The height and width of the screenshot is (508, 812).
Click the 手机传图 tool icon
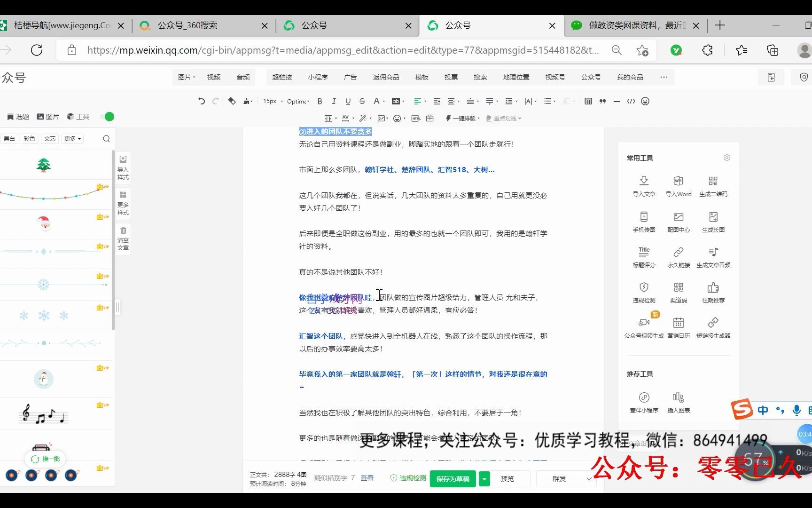click(x=643, y=221)
